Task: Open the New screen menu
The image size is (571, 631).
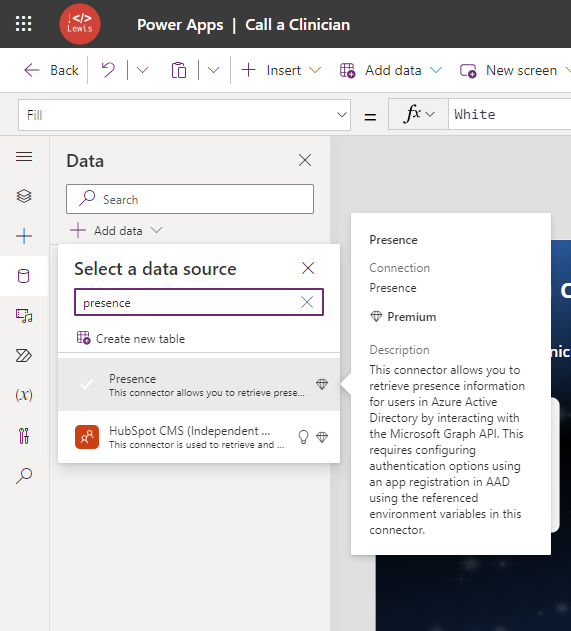Action: (x=515, y=70)
